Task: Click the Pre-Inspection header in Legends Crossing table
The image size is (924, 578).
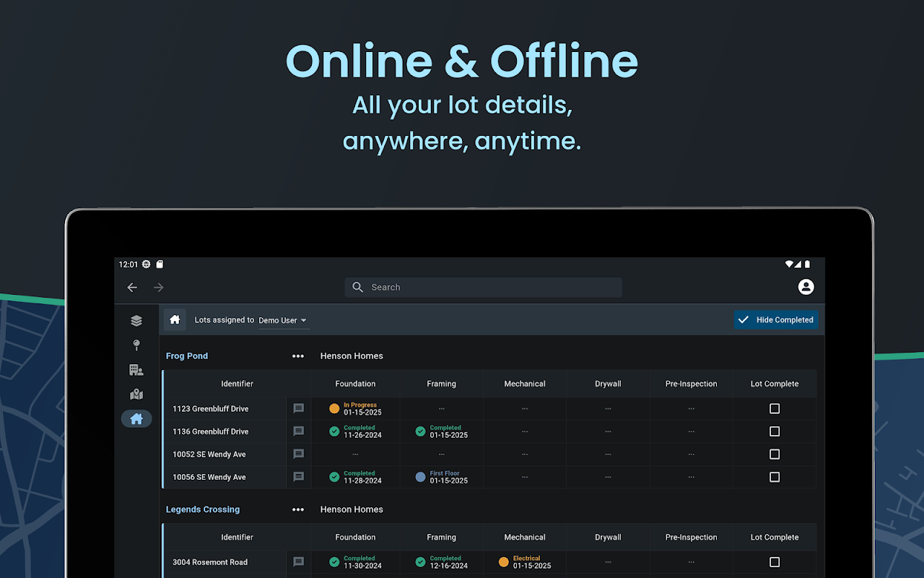Action: click(x=692, y=538)
